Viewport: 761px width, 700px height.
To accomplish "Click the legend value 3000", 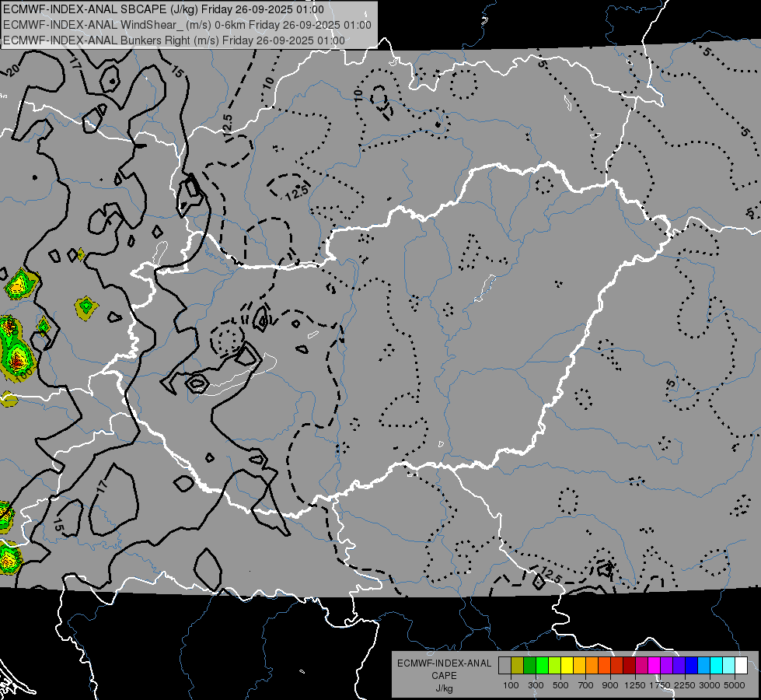I will point(710,685).
